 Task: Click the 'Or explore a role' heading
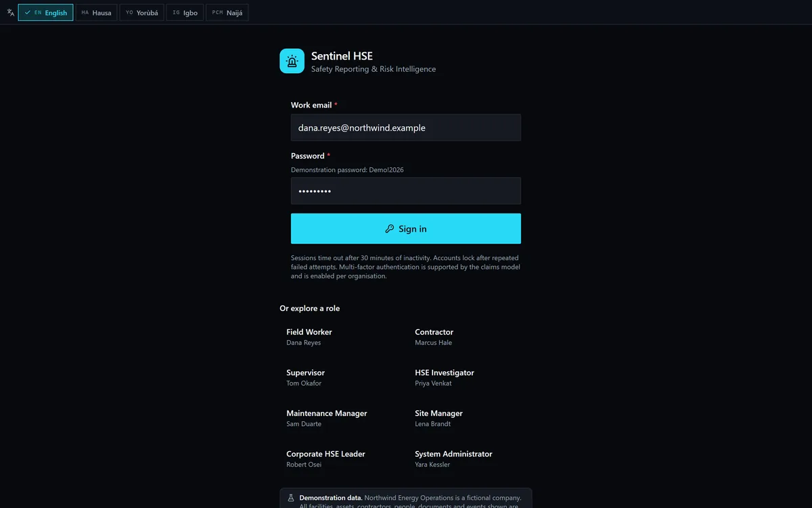pyautogui.click(x=310, y=308)
